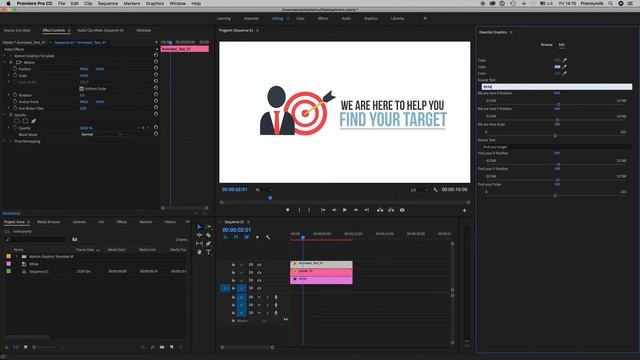Toggle Snap magnet in timeline
640x360 pixels.
(236, 237)
